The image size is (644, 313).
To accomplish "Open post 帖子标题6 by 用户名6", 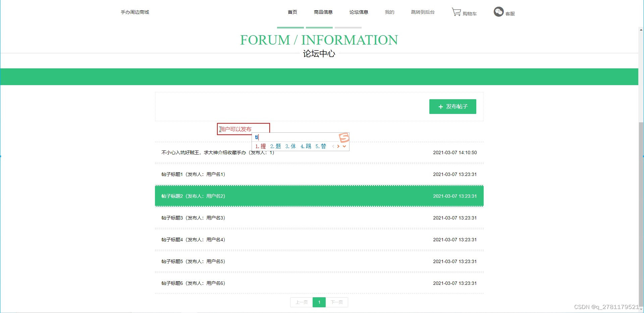I will tap(319, 283).
